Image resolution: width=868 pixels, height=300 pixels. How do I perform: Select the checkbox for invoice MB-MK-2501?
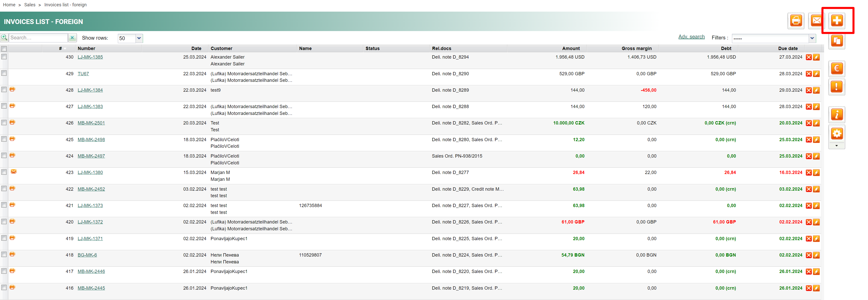pos(4,123)
